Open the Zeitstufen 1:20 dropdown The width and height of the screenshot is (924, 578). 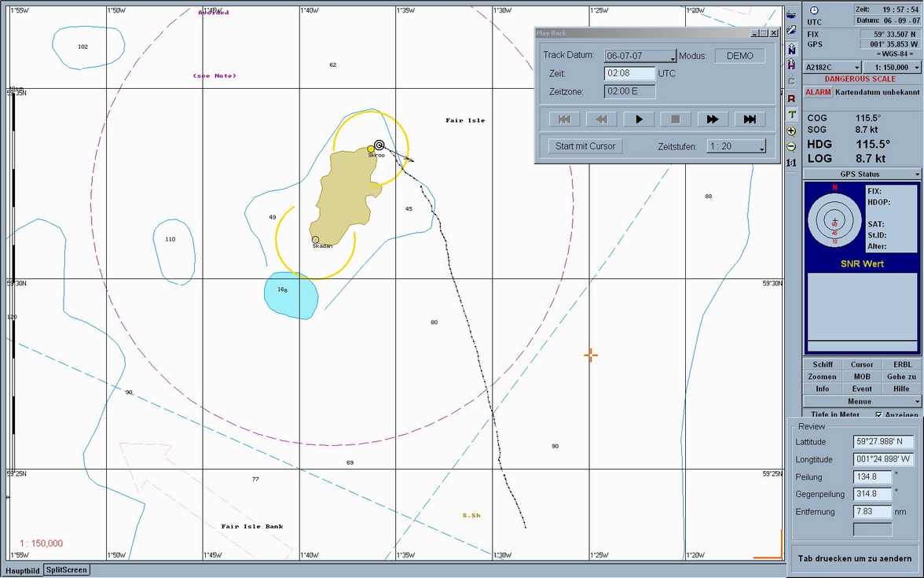tap(761, 147)
